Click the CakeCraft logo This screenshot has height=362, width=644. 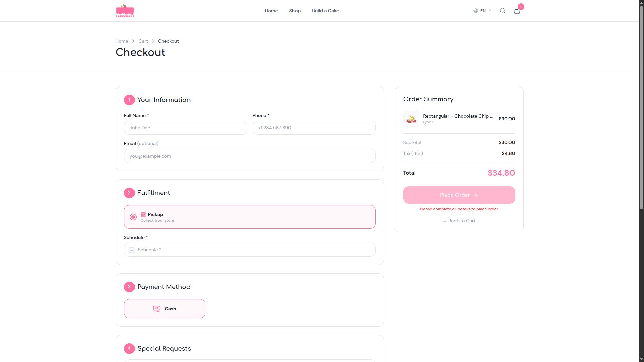coord(125,11)
